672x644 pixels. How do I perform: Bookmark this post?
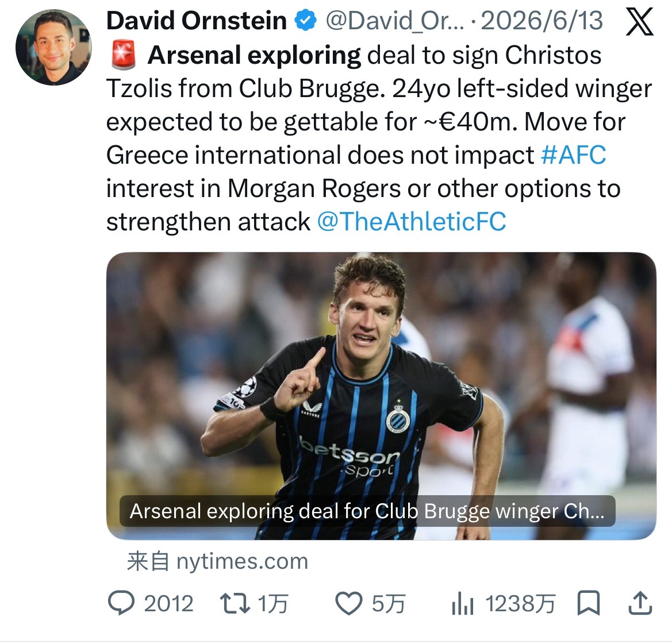589,603
